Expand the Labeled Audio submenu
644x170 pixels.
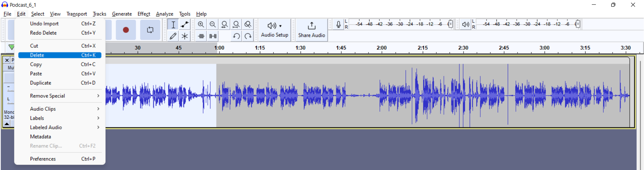point(60,128)
